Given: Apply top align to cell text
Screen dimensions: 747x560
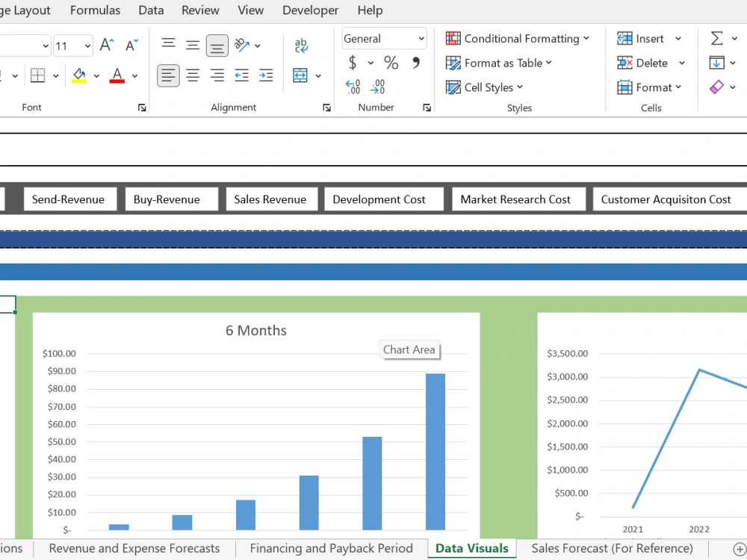Looking at the screenshot, I should tap(168, 46).
